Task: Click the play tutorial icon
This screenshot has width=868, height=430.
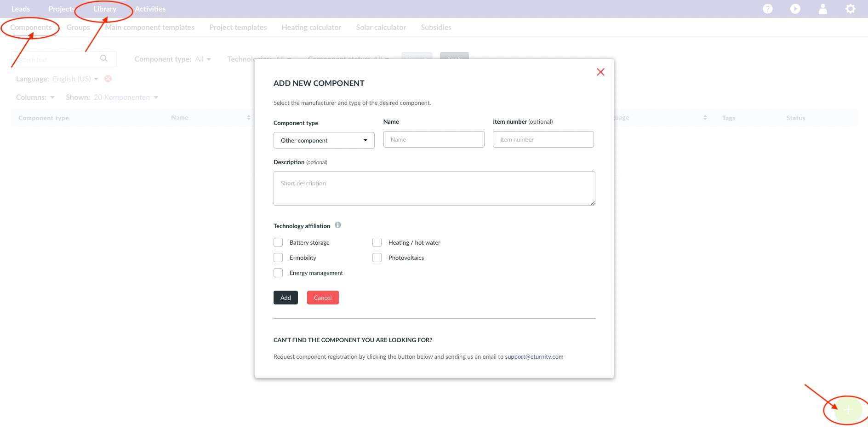Action: click(795, 9)
